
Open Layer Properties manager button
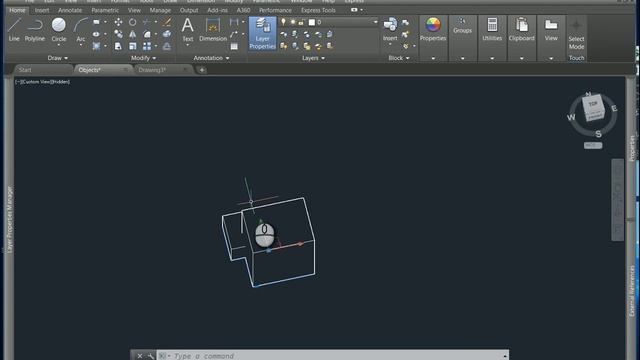click(x=262, y=33)
